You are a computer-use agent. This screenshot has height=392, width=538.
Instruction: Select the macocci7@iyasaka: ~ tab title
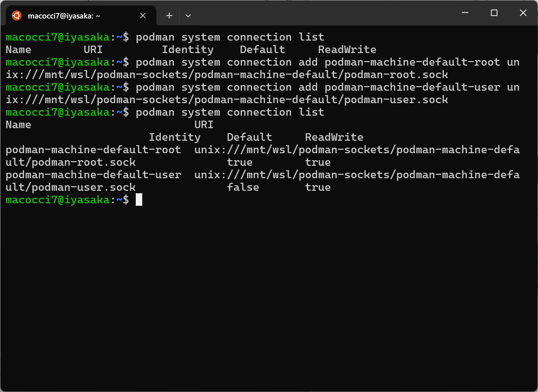point(64,16)
